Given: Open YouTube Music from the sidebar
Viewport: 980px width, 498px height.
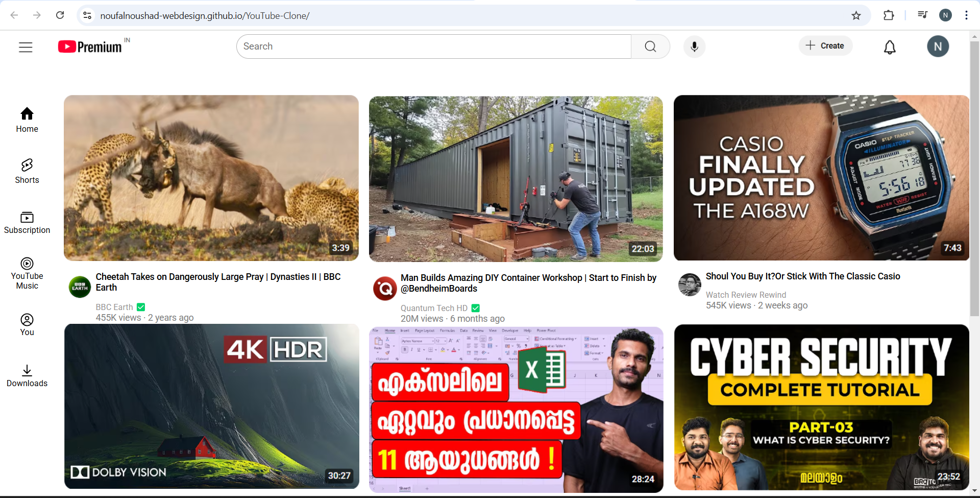Looking at the screenshot, I should (x=27, y=274).
